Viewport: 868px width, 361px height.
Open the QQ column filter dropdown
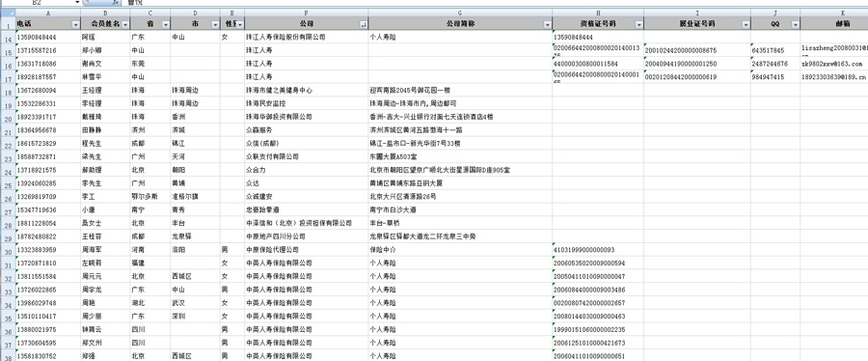click(796, 24)
